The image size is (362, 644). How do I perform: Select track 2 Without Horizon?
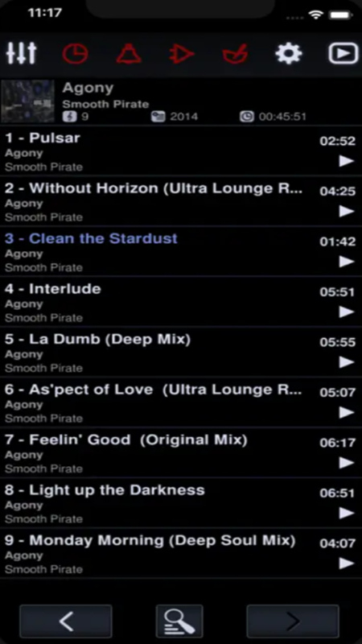[x=181, y=201]
